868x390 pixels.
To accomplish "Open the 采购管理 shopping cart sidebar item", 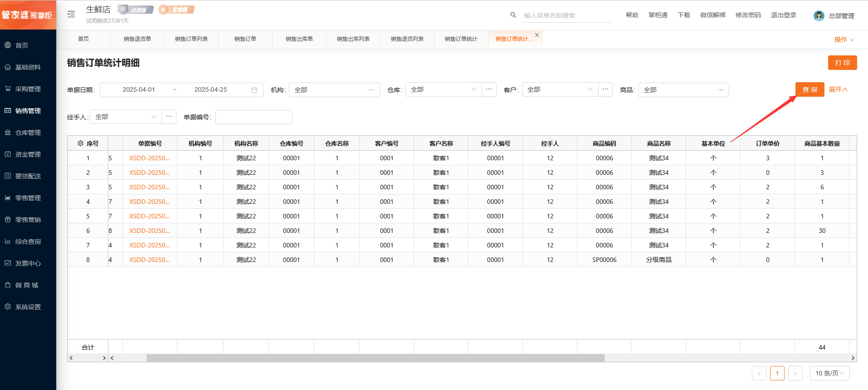I will tap(28, 89).
